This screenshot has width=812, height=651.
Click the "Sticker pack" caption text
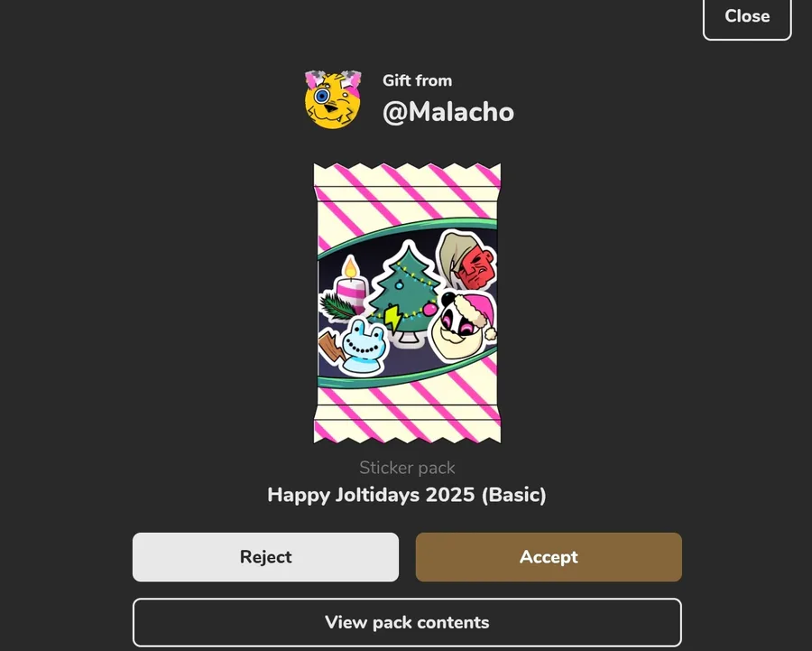(x=407, y=468)
